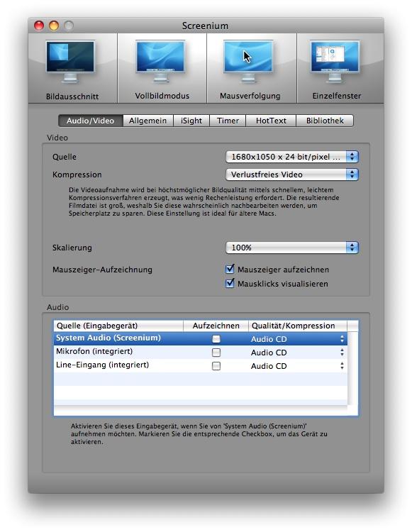Check Aufzeichnen box for Mikrofon (integriert)
This screenshot has width=412, height=532.
(x=216, y=353)
